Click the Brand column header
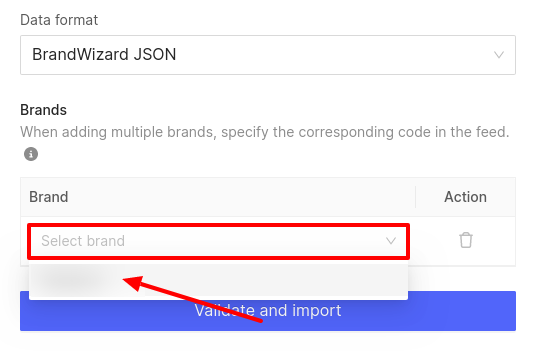538x362 pixels. [48, 197]
